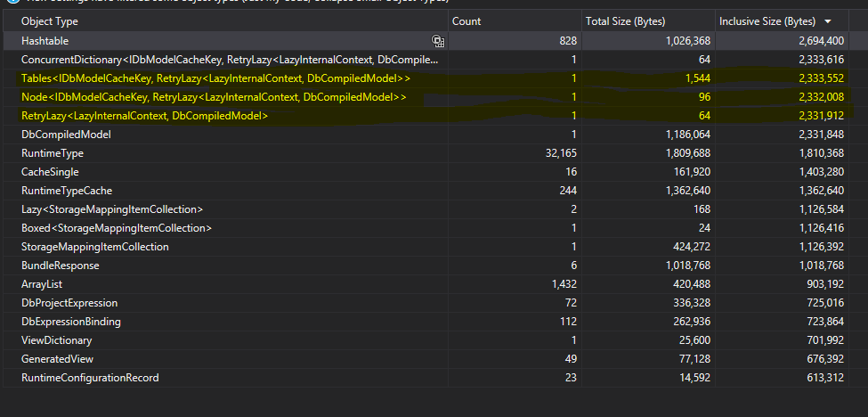Select the DbExpressionBinding row
The image size is (868, 417).
tap(426, 321)
